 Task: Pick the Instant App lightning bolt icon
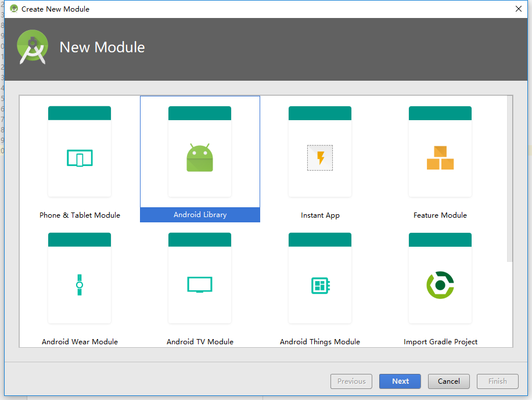[x=320, y=158]
